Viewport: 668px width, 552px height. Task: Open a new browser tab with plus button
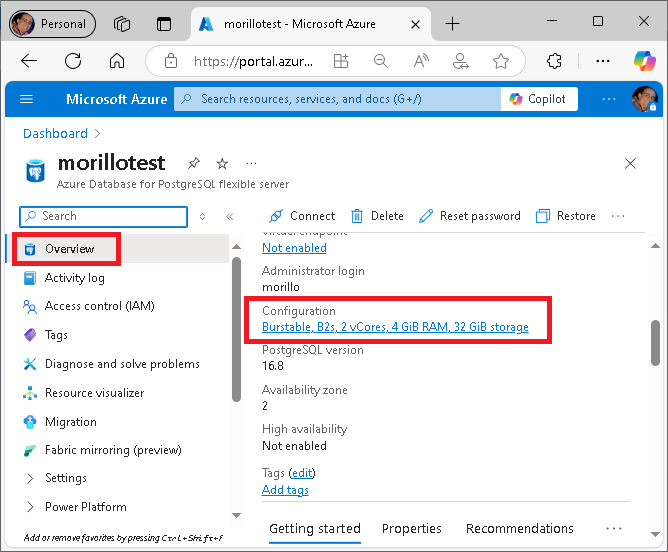(452, 24)
